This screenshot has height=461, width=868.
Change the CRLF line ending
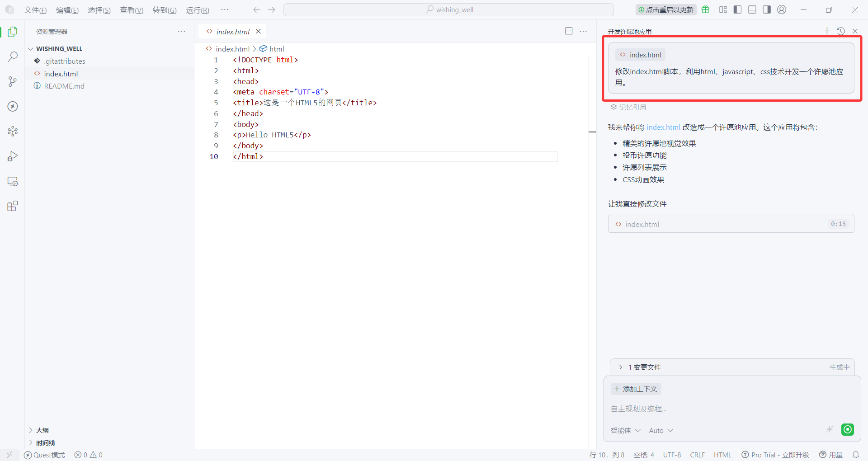(697, 455)
